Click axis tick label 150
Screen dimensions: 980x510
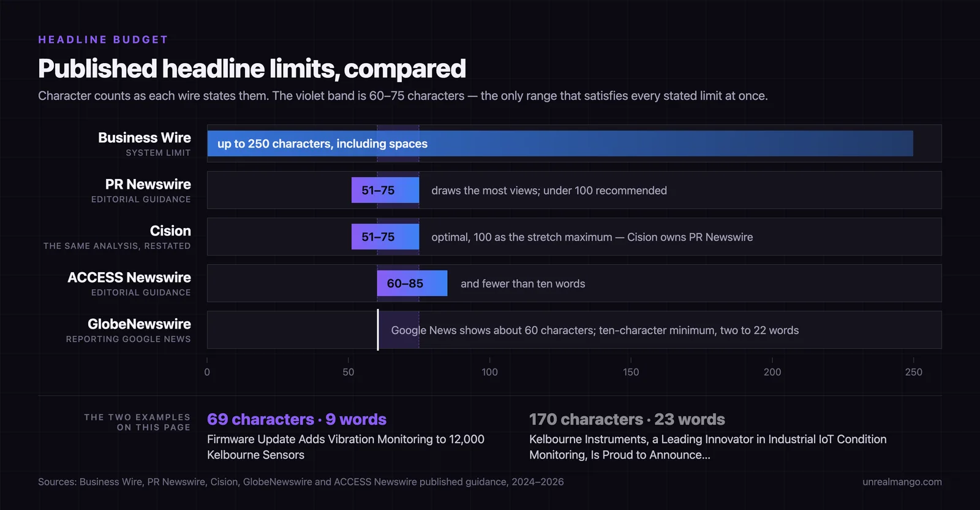pyautogui.click(x=631, y=372)
